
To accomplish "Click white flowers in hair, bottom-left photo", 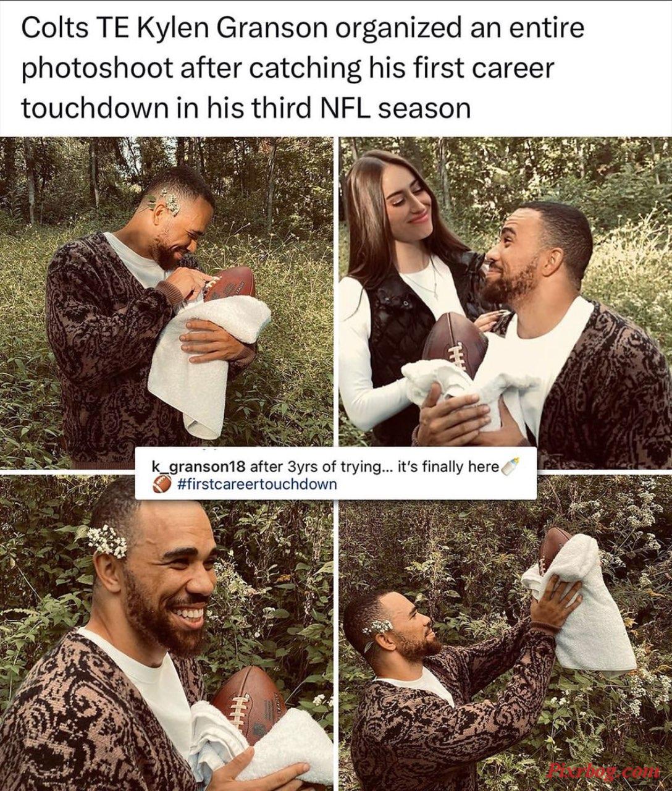I will point(107,541).
